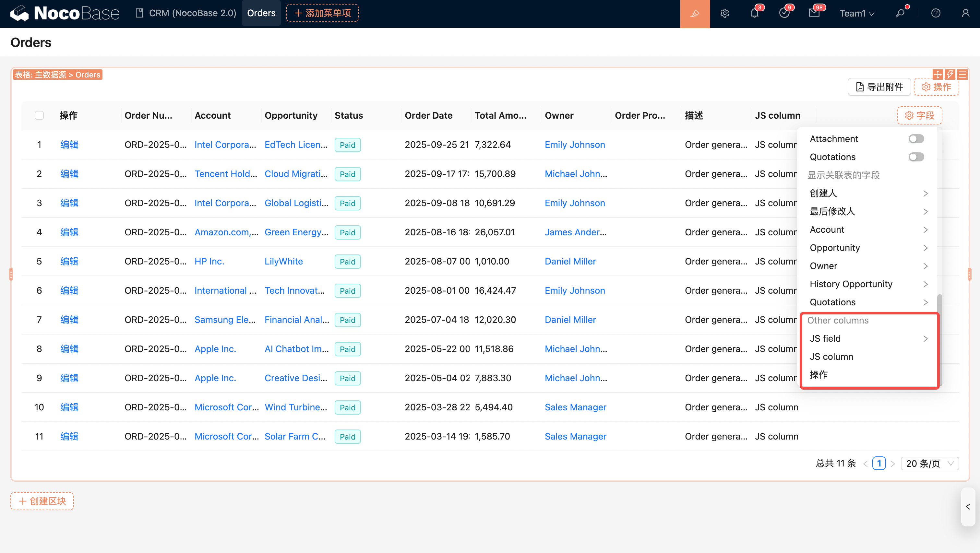Switch to the Orders tab
The width and height of the screenshot is (980, 553).
pos(261,13)
